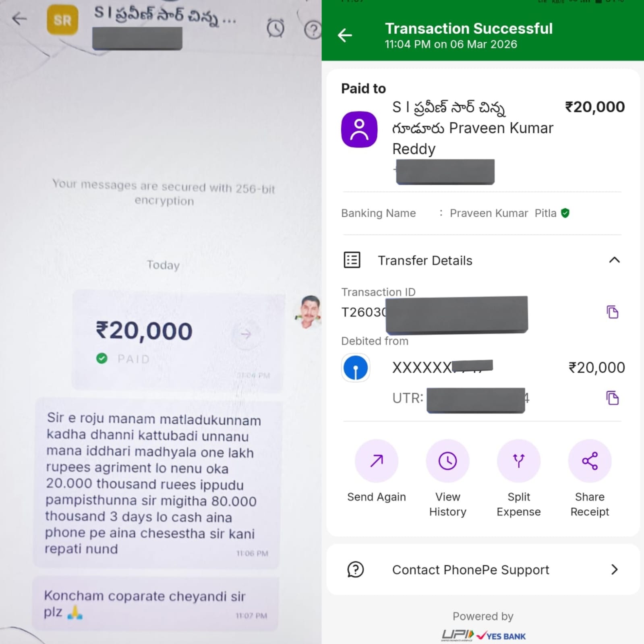Tap the sender profile photo beside the payment

pyautogui.click(x=309, y=312)
